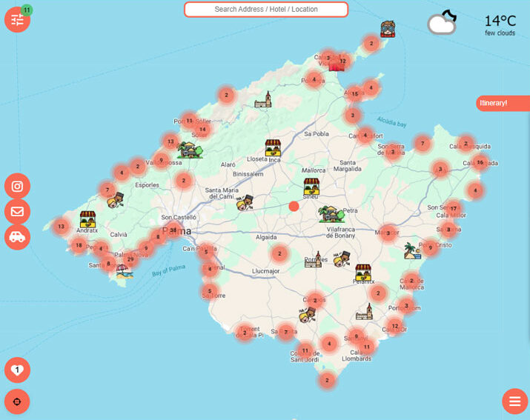Select the village houses icon near Valldemossa
Viewport: 530px width, 420px height.
[x=190, y=150]
